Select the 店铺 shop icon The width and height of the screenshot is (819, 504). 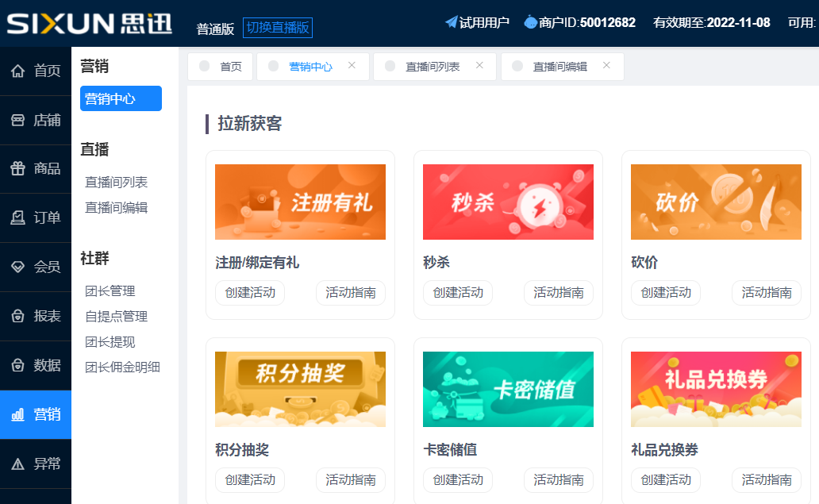coord(19,119)
